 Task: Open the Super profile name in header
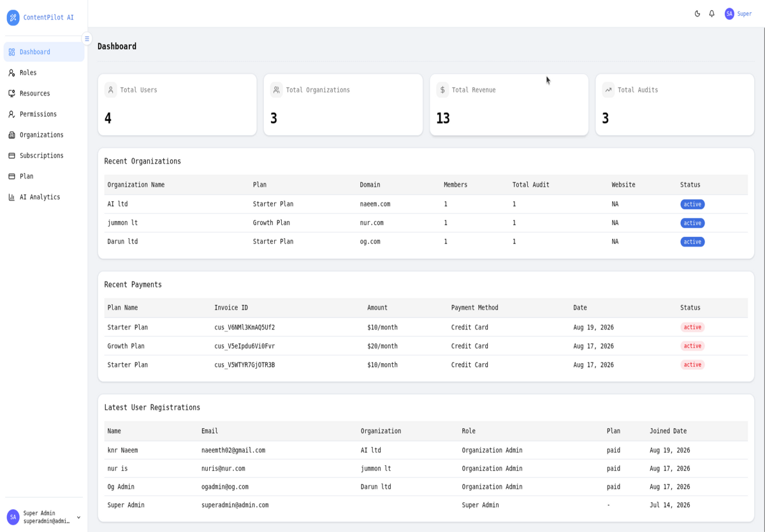tap(745, 14)
